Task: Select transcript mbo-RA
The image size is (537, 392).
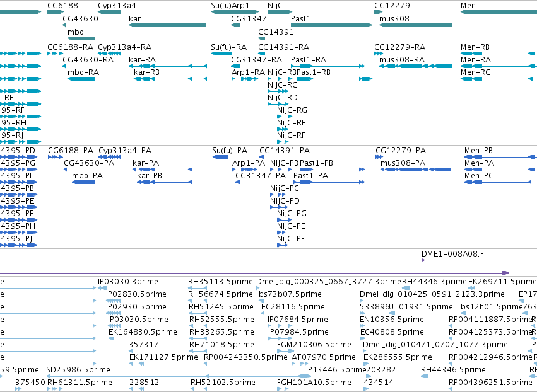Action: coord(83,72)
